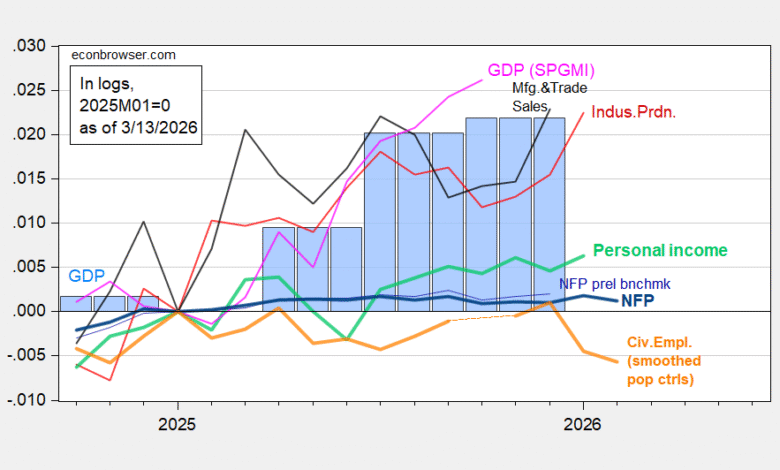780x470 pixels.
Task: Click the 2025 x-axis label
Action: [177, 422]
